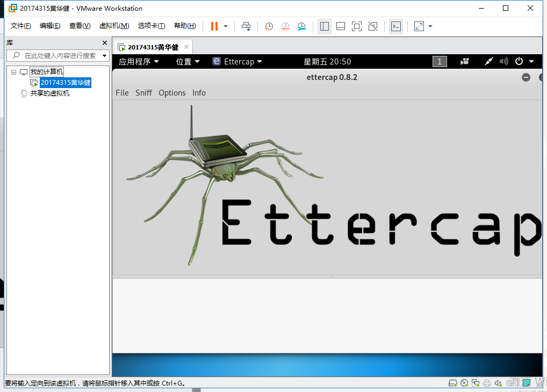This screenshot has height=392, width=547.
Task: Switch to Unity mode
Action: (373, 26)
